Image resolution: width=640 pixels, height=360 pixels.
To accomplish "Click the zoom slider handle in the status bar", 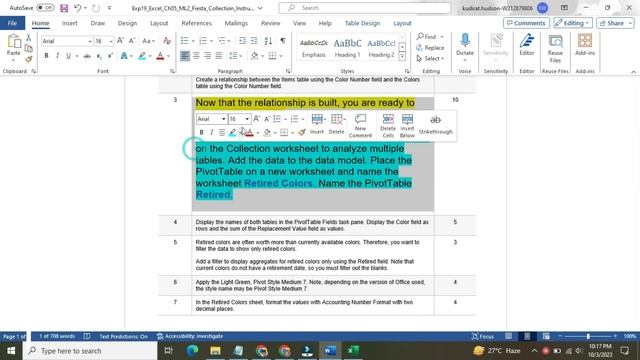I will (x=588, y=336).
